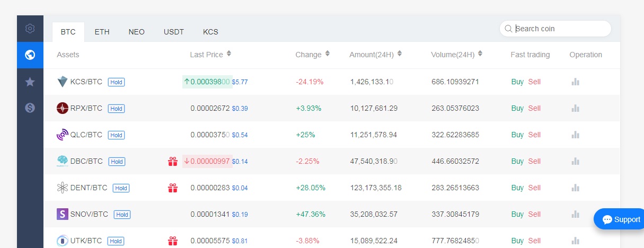
Task: Open chart icon for KCS/BTC
Action: tap(575, 82)
